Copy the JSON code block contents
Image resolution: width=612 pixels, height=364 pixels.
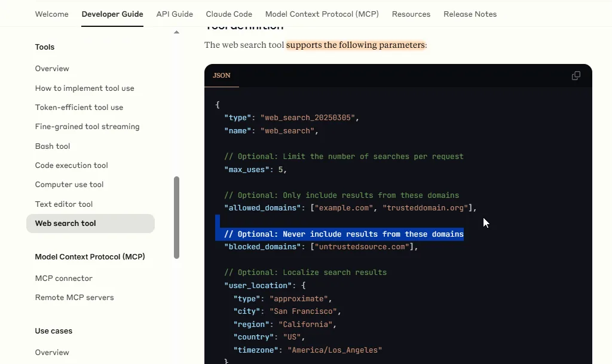(576, 76)
